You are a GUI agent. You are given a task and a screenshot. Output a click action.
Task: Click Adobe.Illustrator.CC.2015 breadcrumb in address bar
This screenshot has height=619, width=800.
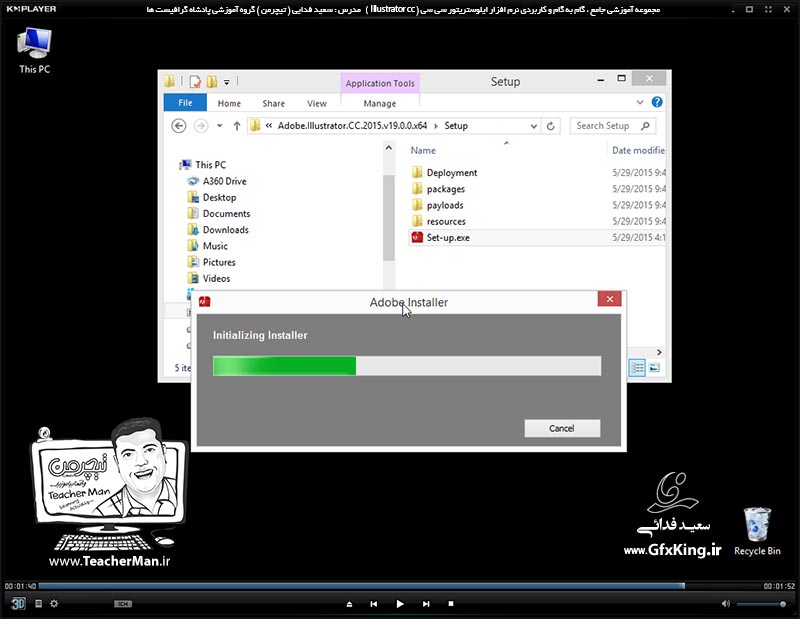[352, 126]
